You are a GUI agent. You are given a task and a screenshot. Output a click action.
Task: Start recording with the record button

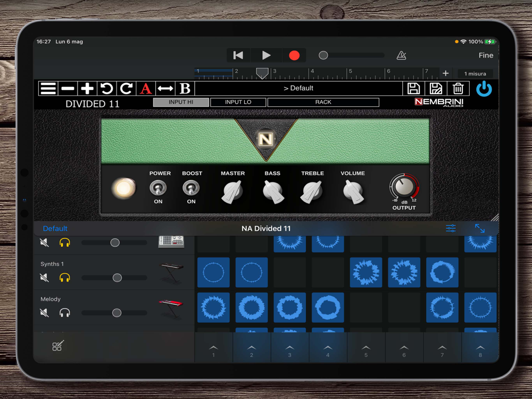click(x=294, y=55)
